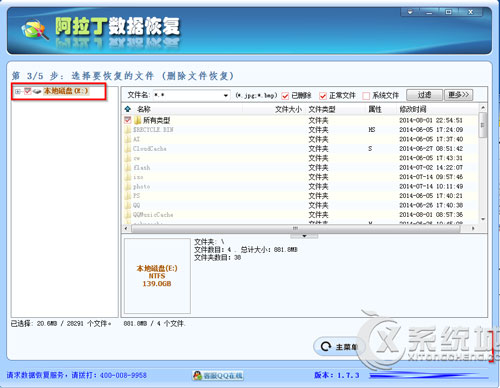Click the 本地磁盘(E:) NTFS preview thumbnail
This screenshot has height=388, width=500.
pos(157,276)
